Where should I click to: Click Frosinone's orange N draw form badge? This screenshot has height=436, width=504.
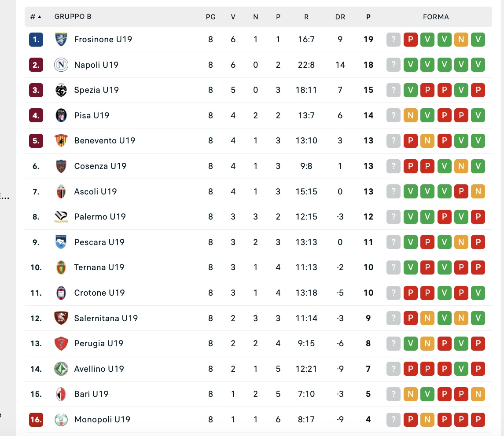point(461,40)
